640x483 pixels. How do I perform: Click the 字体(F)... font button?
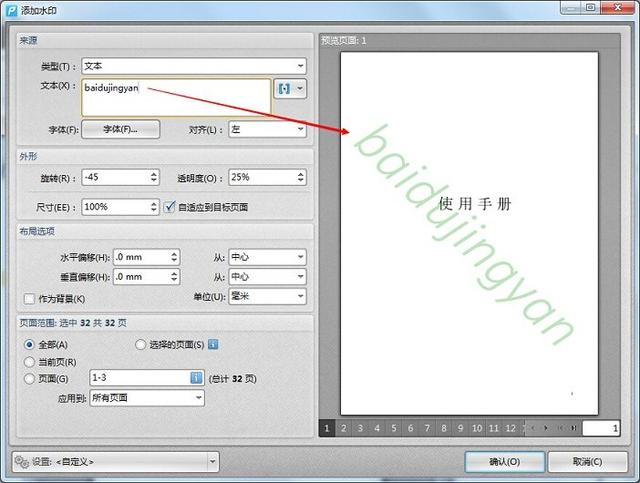pyautogui.click(x=120, y=129)
